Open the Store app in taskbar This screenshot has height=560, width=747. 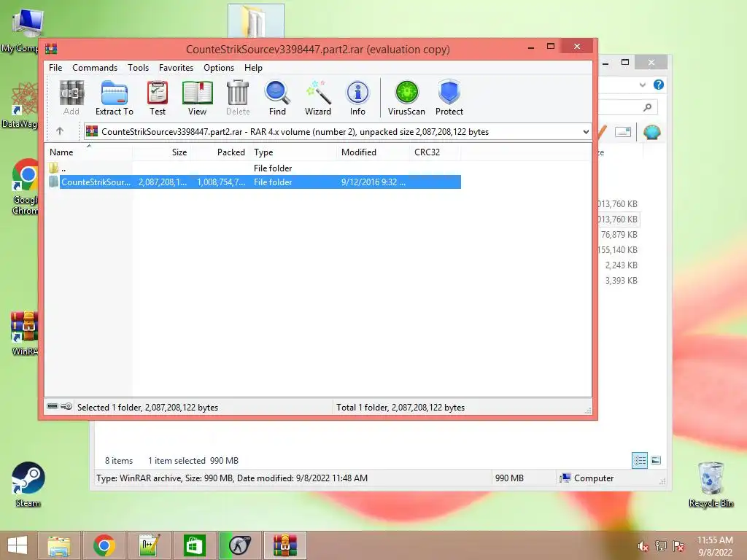(194, 545)
